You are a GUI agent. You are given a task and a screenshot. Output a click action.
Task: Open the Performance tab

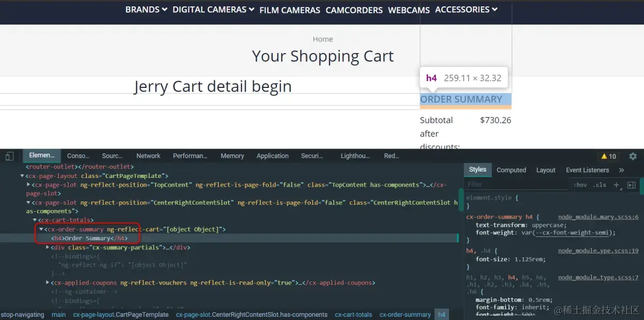pos(190,156)
